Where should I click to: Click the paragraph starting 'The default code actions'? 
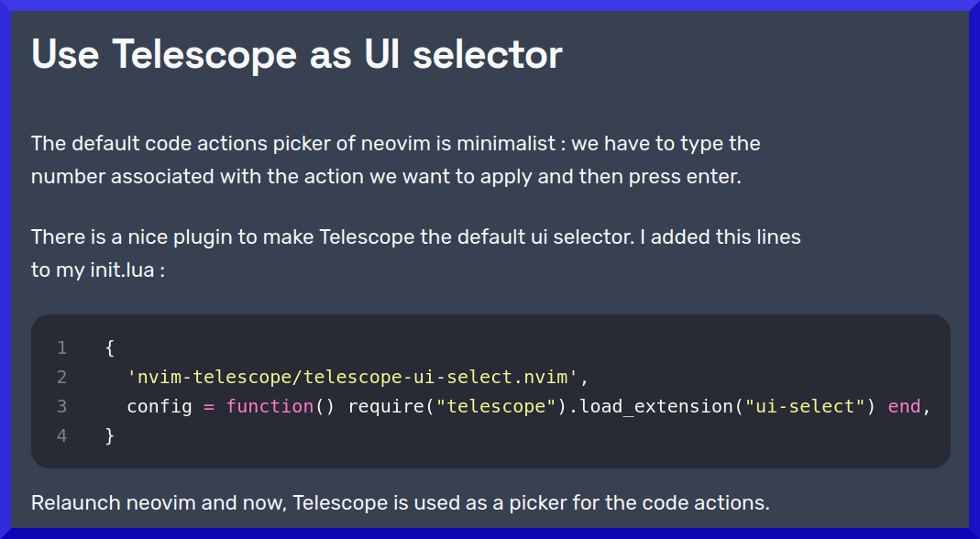click(396, 160)
